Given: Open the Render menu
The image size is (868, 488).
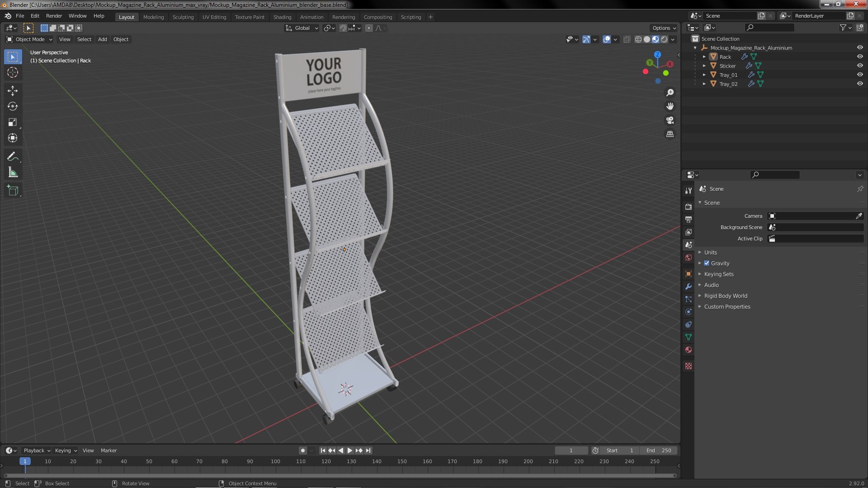Looking at the screenshot, I should click(x=54, y=16).
